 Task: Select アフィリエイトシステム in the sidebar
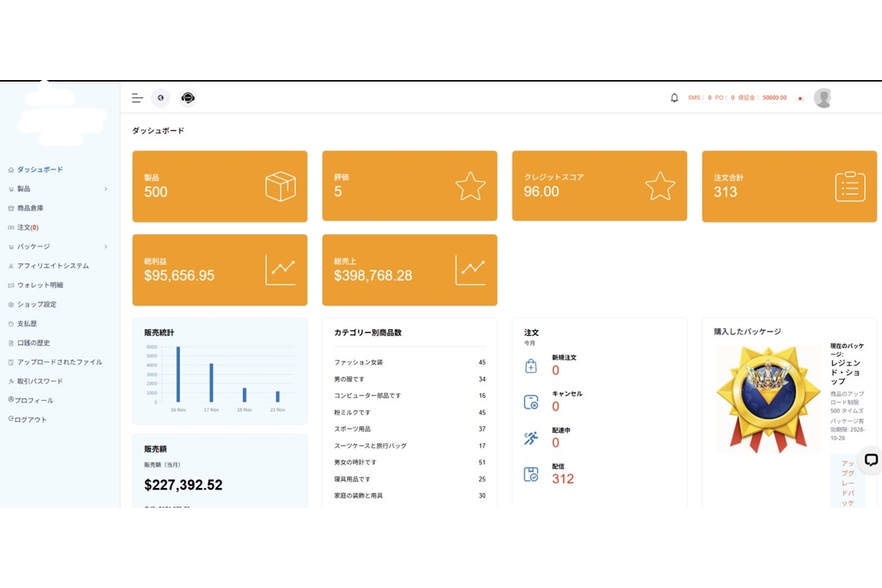point(52,266)
